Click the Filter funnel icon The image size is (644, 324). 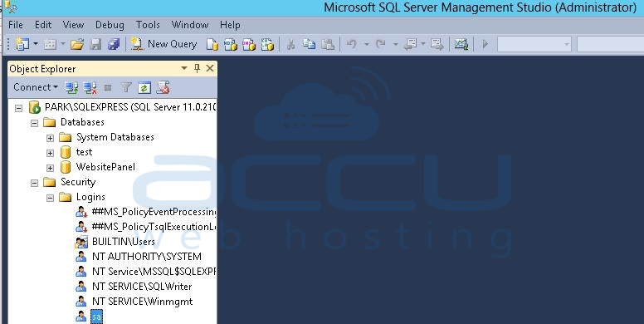tap(126, 87)
